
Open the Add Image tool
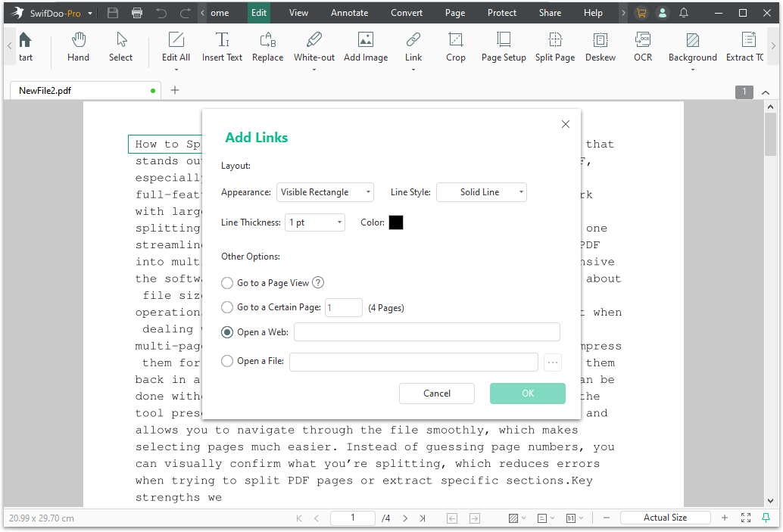pos(365,47)
